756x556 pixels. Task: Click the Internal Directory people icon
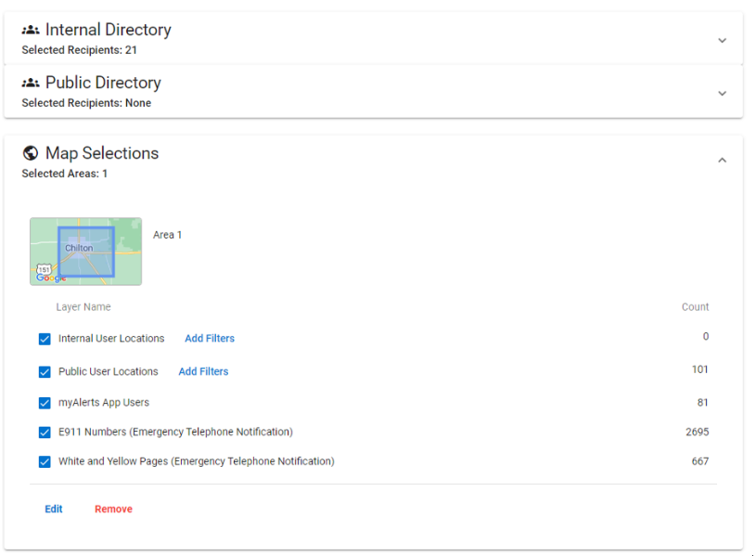(x=31, y=30)
